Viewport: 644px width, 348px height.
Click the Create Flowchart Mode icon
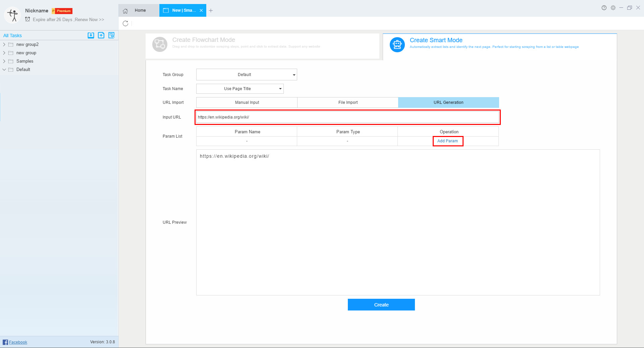point(160,44)
